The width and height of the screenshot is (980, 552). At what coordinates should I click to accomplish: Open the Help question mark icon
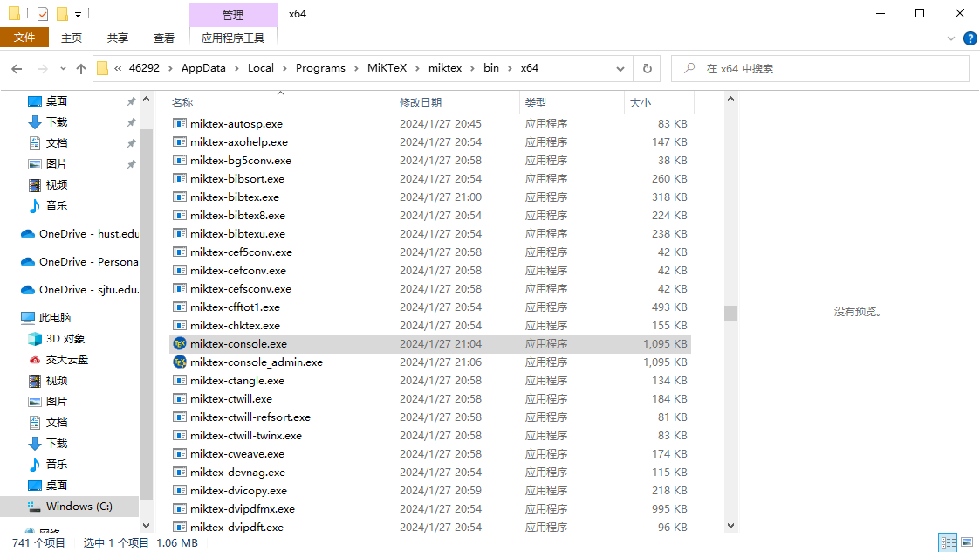pos(970,38)
